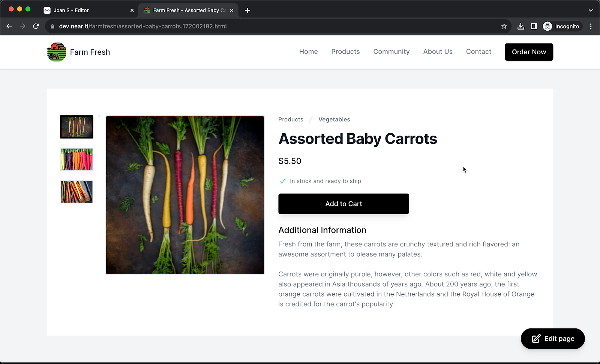The width and height of the screenshot is (600, 364).
Task: Click the Edit page pencil icon
Action: (535, 339)
